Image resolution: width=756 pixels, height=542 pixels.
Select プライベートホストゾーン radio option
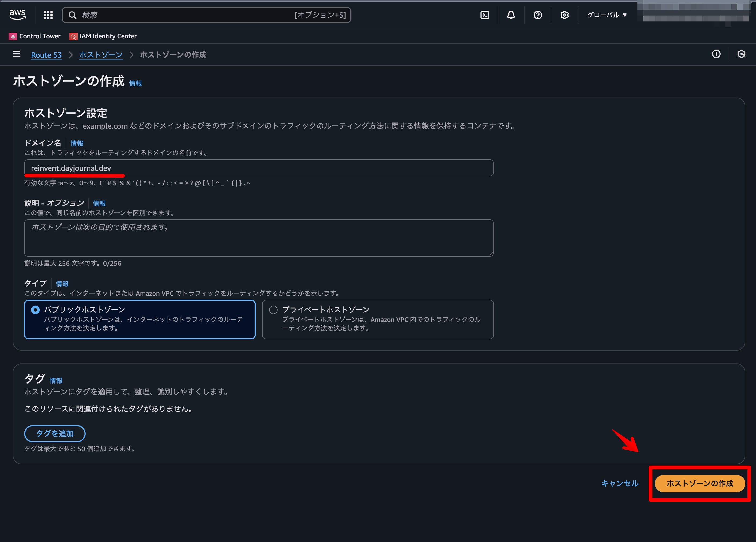(x=273, y=310)
